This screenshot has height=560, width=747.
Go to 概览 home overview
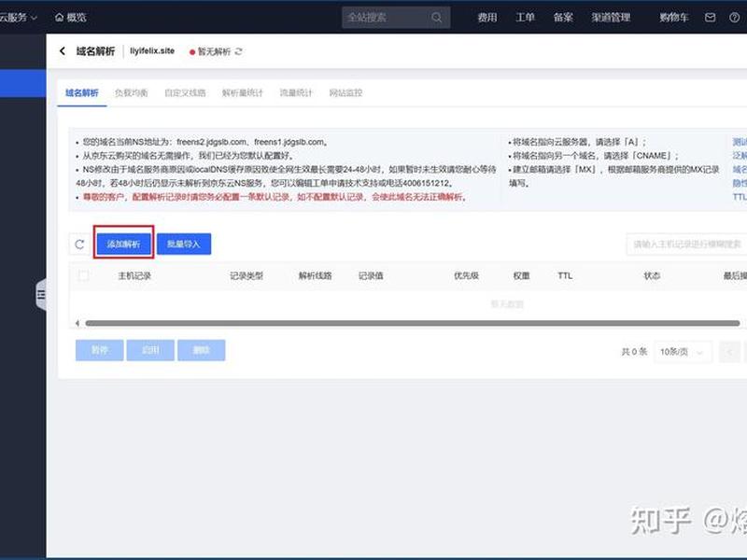(x=71, y=18)
